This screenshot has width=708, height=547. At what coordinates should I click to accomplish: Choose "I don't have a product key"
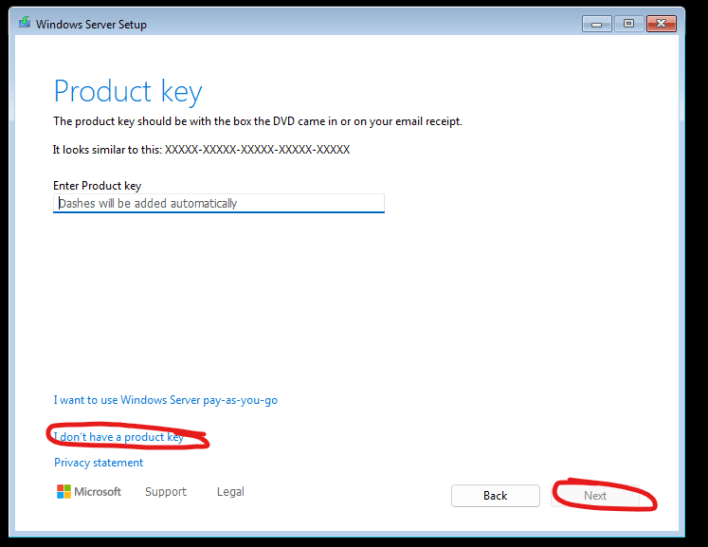pos(119,437)
